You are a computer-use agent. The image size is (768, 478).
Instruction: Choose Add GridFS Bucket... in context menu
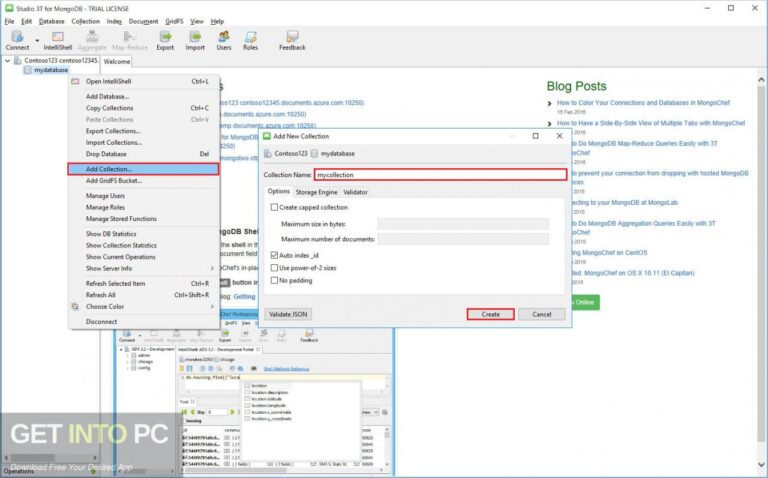(144, 181)
